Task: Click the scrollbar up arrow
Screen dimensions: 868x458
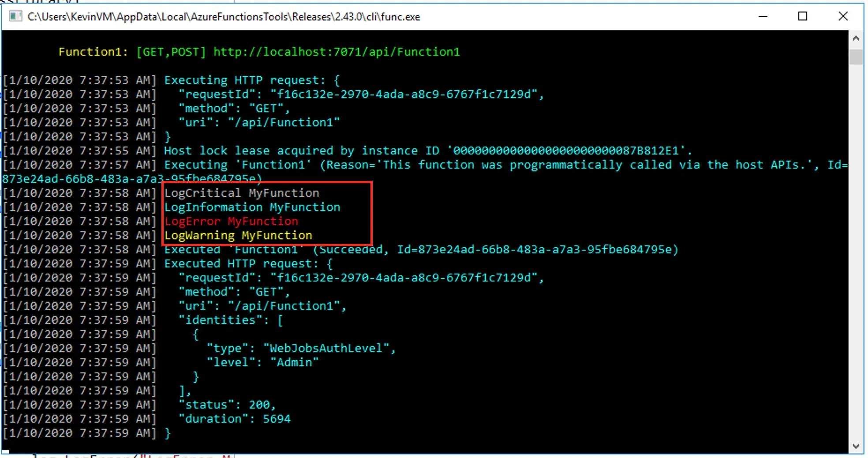Action: pos(856,38)
